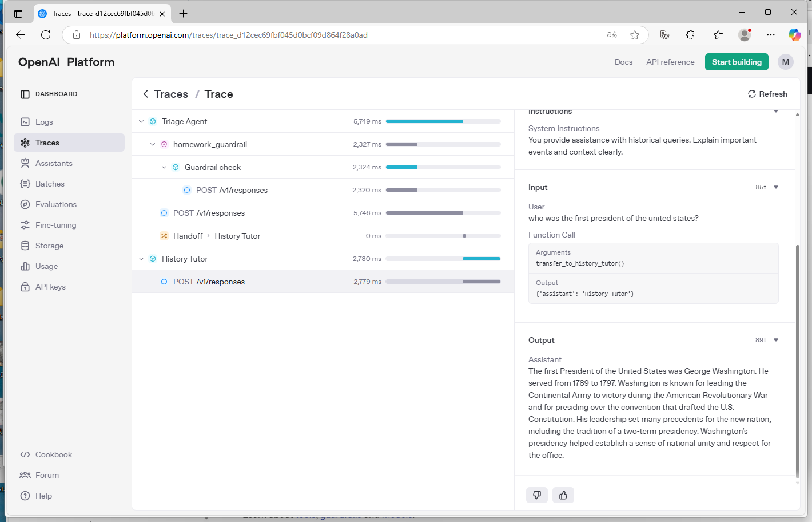Click the Guardrail check cube icon

[x=176, y=167]
